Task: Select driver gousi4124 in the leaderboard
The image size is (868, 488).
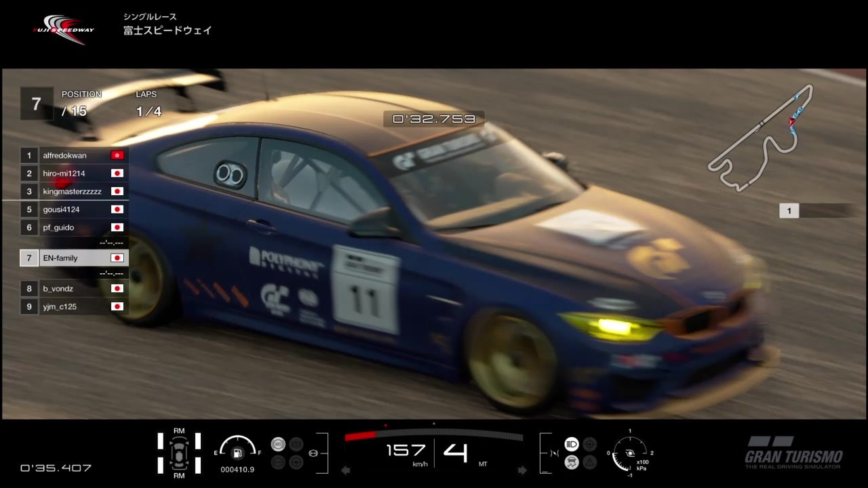Action: (x=61, y=209)
